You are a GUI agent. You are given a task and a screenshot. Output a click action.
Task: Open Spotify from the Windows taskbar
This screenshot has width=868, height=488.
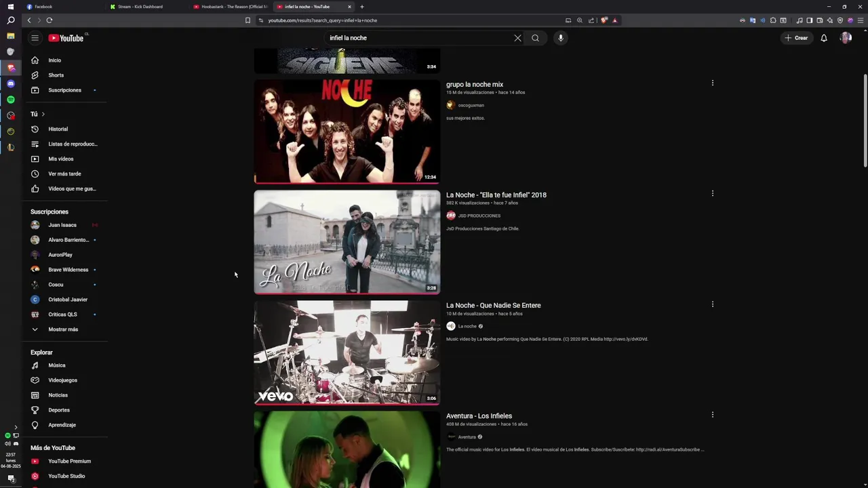pos(10,100)
